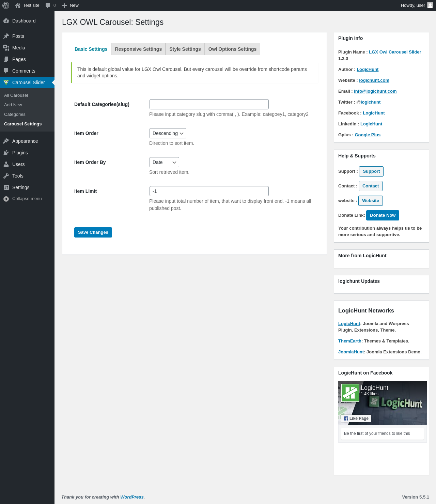Switch to Basic Settings tab
The width and height of the screenshot is (436, 504).
coord(91,49)
